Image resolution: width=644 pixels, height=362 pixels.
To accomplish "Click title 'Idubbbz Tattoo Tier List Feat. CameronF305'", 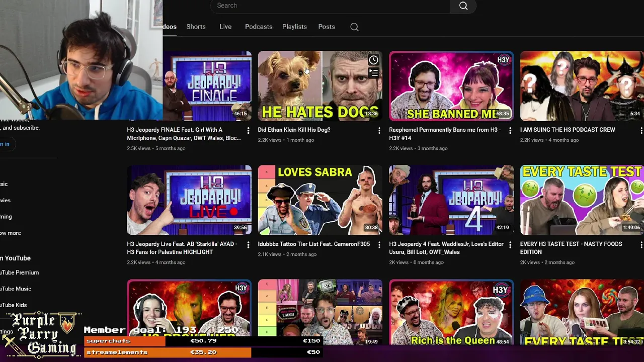I will (x=314, y=244).
